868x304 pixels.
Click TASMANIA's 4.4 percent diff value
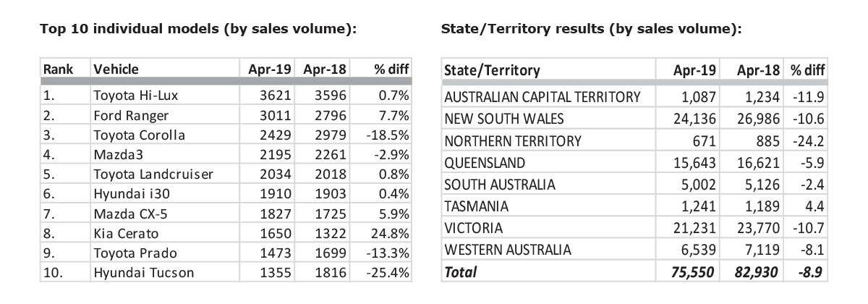(x=817, y=206)
